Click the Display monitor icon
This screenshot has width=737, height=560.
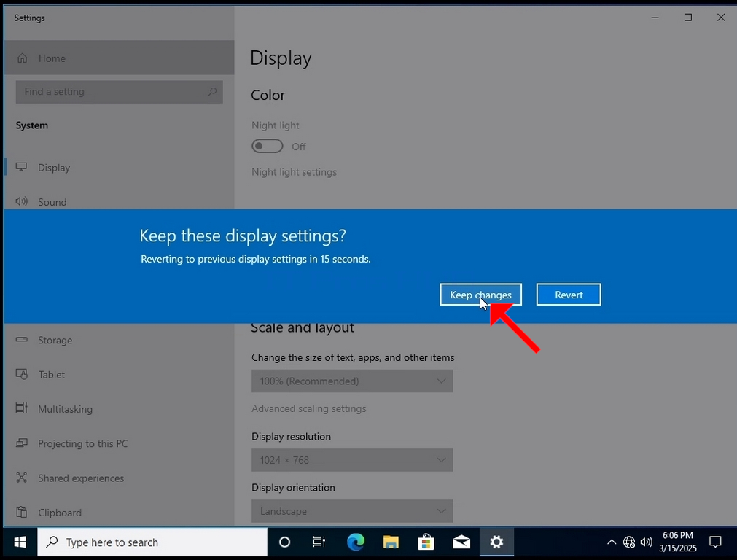point(21,167)
